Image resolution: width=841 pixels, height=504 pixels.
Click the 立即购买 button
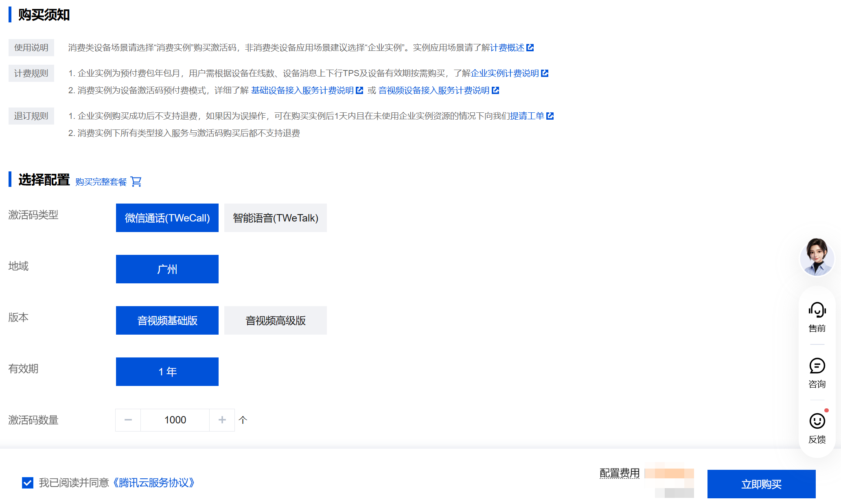click(x=761, y=484)
